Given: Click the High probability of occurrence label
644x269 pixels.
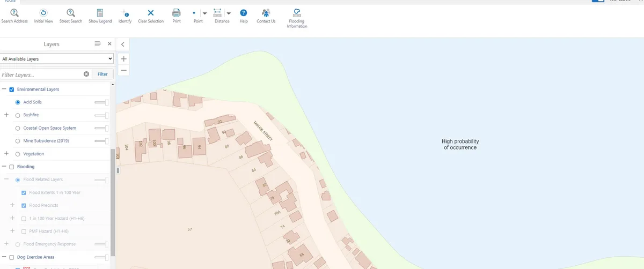Looking at the screenshot, I should pyautogui.click(x=460, y=144).
